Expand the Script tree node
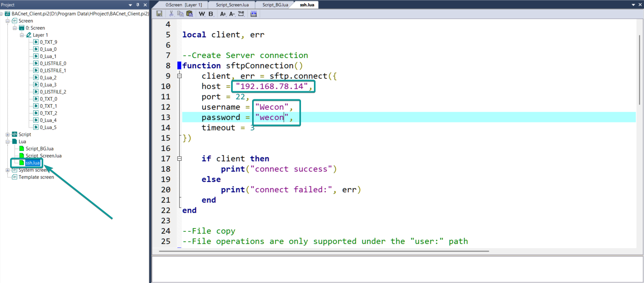Image resolution: width=644 pixels, height=283 pixels. (7, 134)
